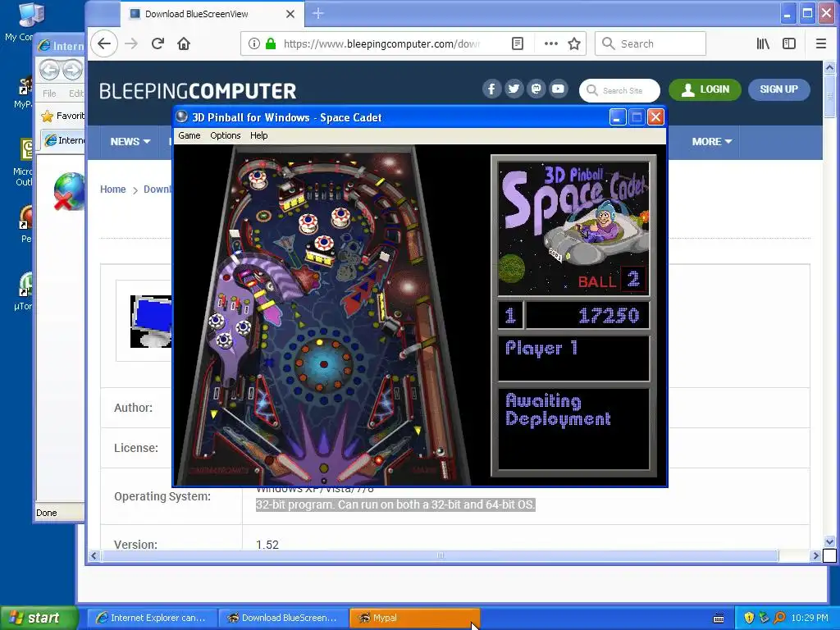Click the page vertical scrollbar down arrow
This screenshot has height=630, width=840.
(x=829, y=541)
